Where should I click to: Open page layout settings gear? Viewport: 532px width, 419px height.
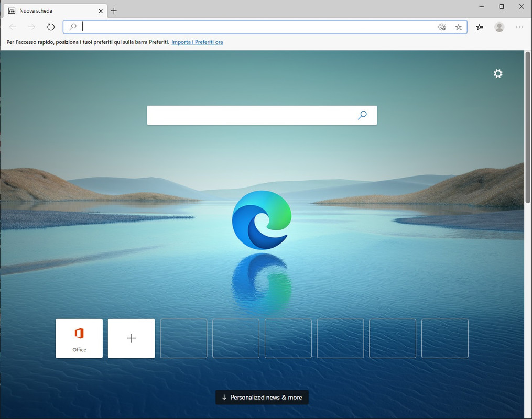(x=498, y=73)
